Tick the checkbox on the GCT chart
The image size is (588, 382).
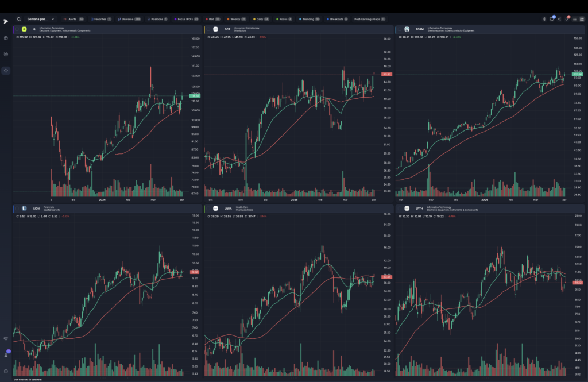click(208, 29)
